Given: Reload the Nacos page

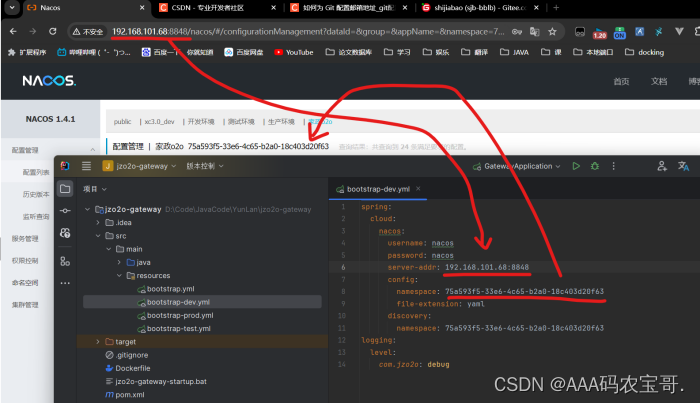Looking at the screenshot, I should pyautogui.click(x=53, y=31).
